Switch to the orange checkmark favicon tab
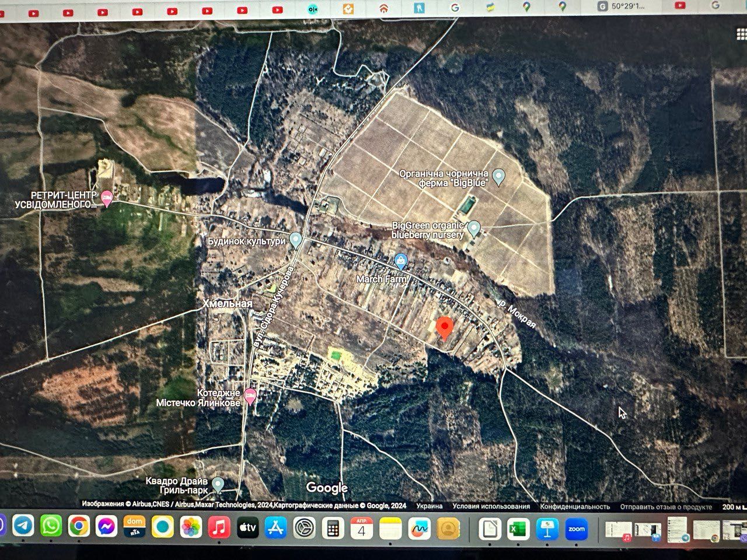The image size is (747, 560). click(x=348, y=8)
